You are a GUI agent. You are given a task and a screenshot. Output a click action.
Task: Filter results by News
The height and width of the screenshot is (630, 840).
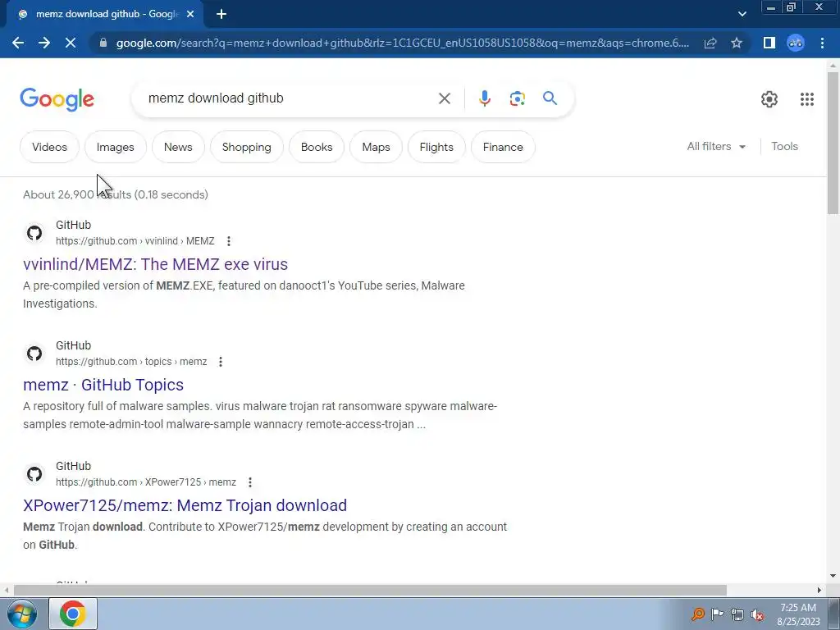click(x=178, y=147)
